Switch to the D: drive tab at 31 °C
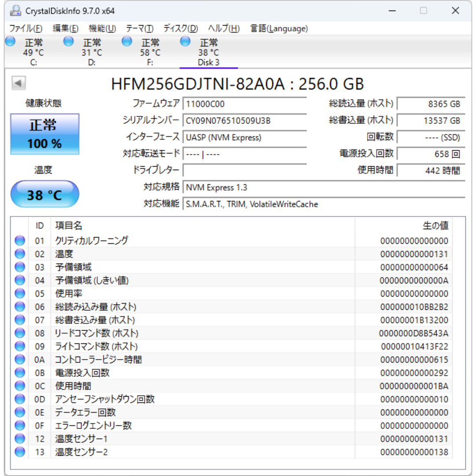476x476 pixels. (92, 52)
